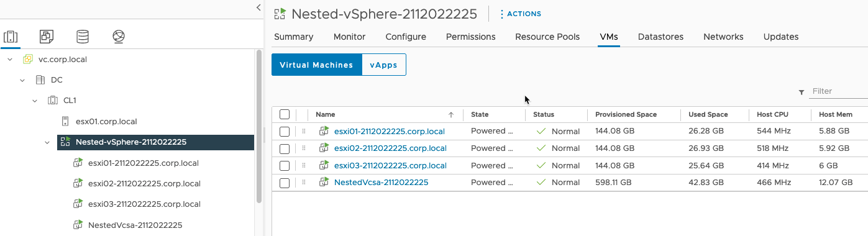Sort by the State column header
This screenshot has height=236, width=868.
point(480,114)
